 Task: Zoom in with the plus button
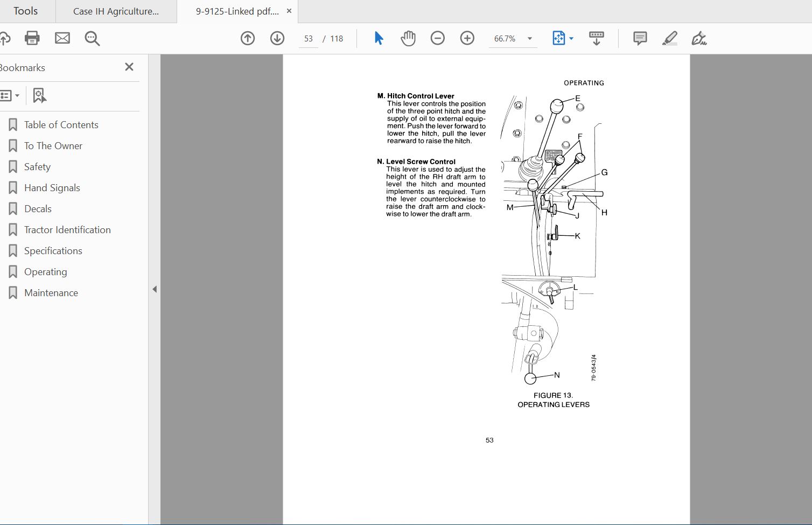(467, 38)
